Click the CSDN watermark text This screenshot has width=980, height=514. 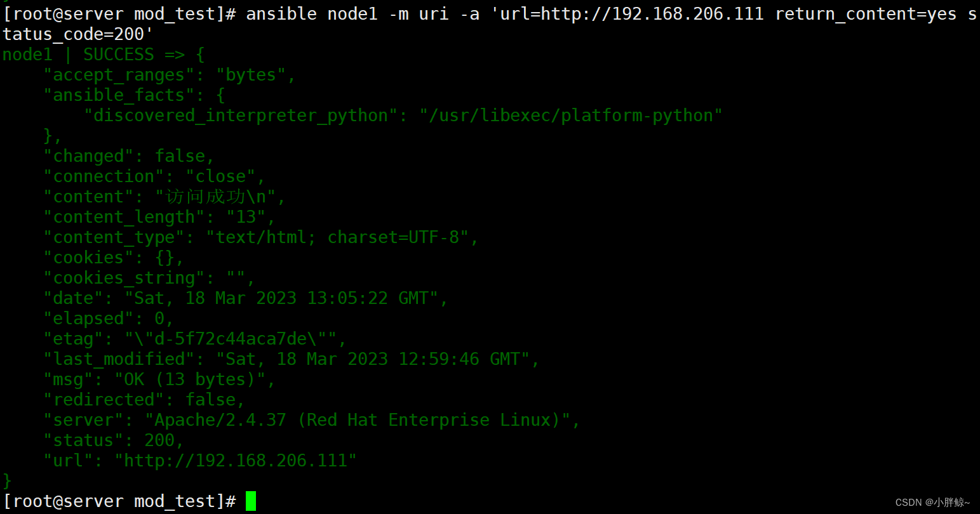932,502
